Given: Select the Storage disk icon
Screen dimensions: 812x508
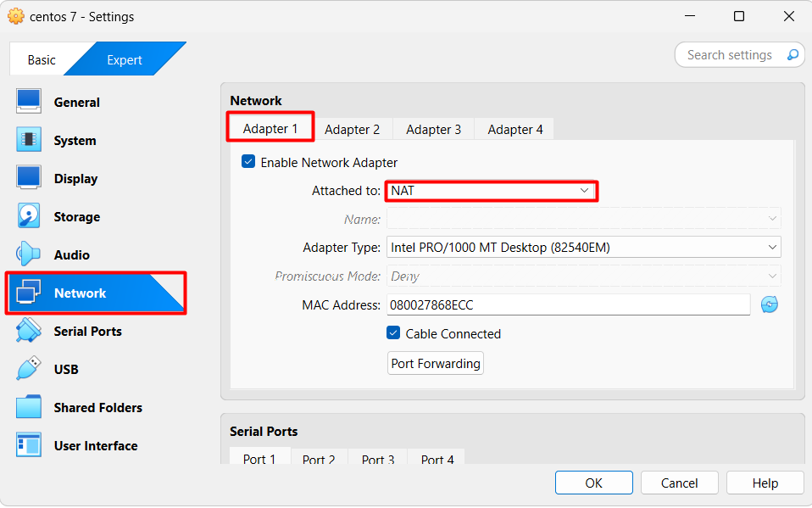Looking at the screenshot, I should pos(29,216).
